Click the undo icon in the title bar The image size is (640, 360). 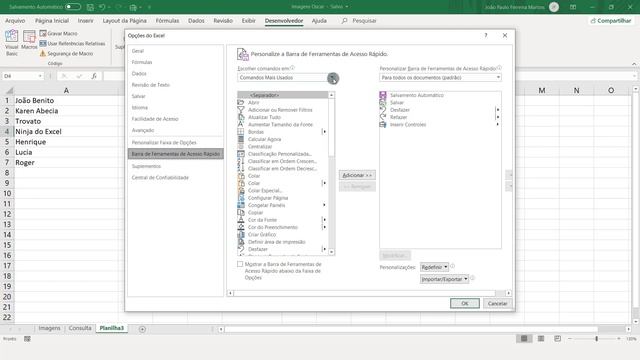[x=102, y=7]
